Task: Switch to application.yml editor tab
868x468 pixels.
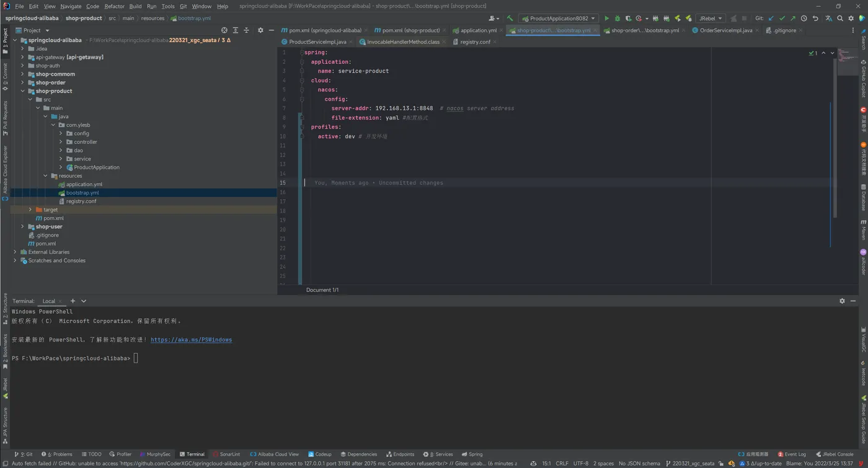Action: coord(478,30)
